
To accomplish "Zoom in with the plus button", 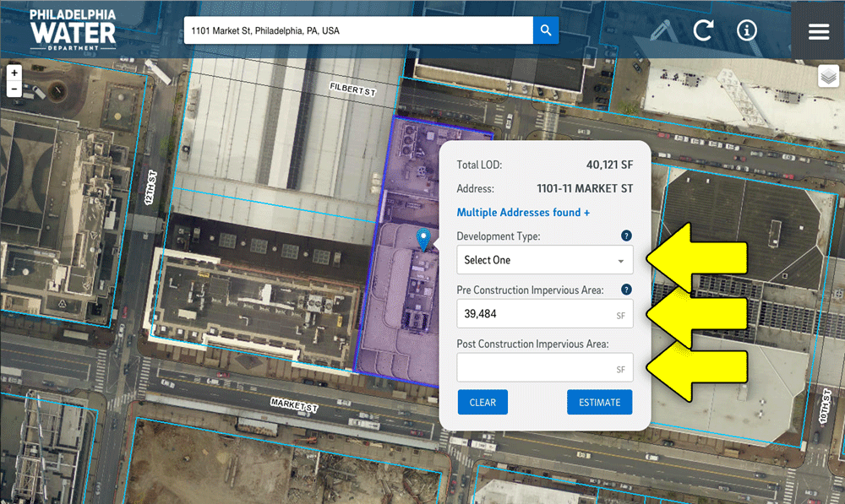I will 14,74.
